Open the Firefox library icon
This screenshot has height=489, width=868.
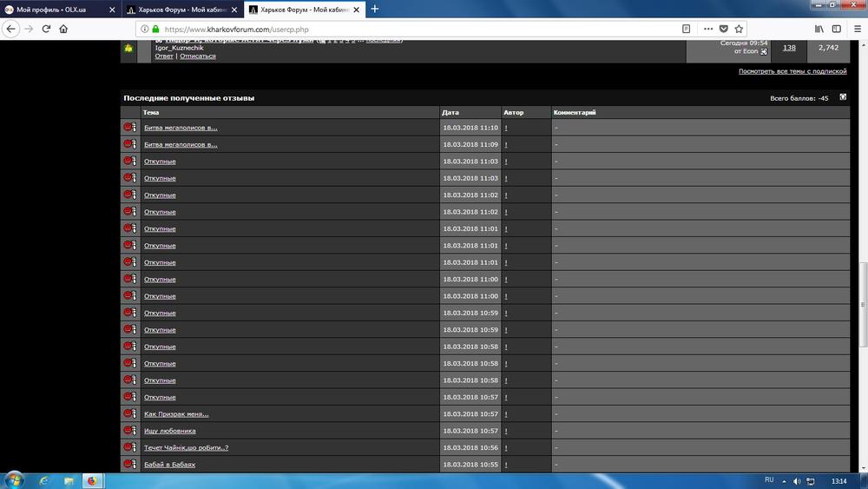(x=819, y=29)
